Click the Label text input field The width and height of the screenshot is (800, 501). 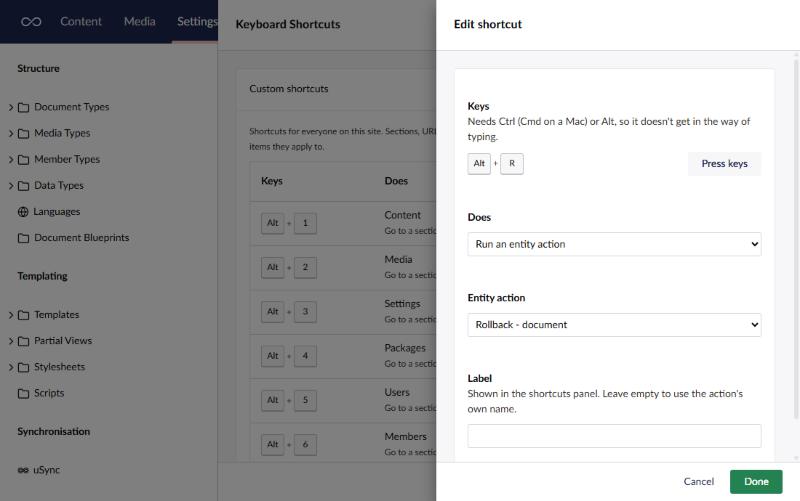click(x=614, y=436)
